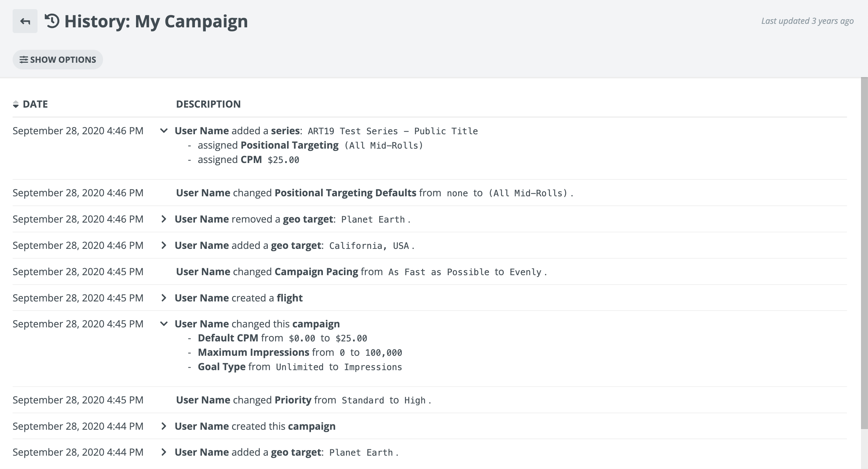This screenshot has height=469, width=868.
Task: Sort by the DATE column header
Action: 35,104
